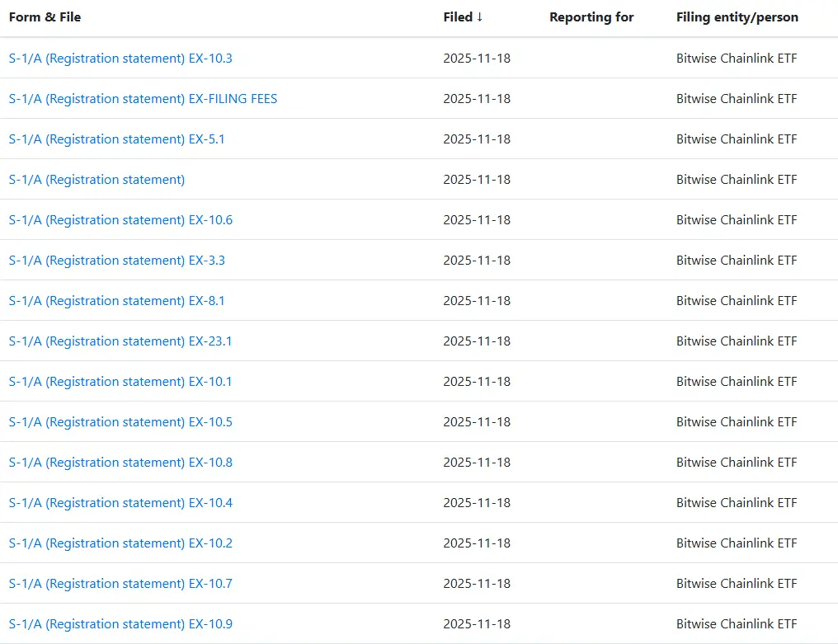Sort by the Filed column header
The height and width of the screenshot is (644, 838).
(x=458, y=17)
